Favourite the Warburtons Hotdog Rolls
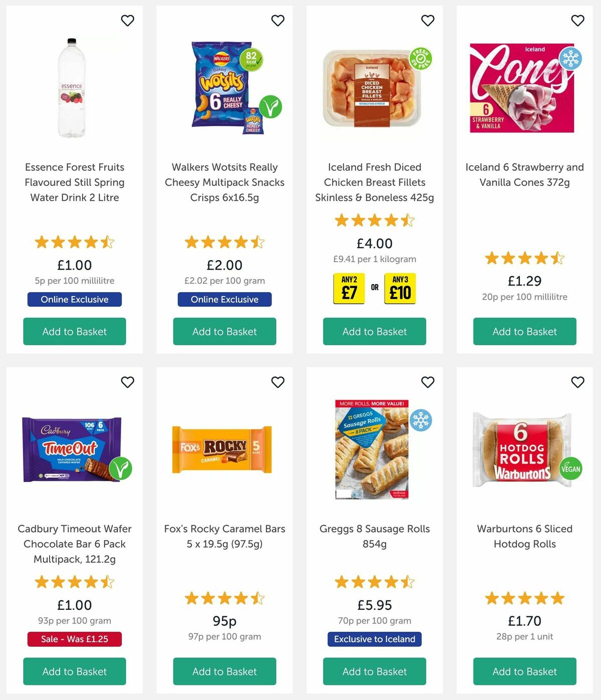 tap(577, 382)
